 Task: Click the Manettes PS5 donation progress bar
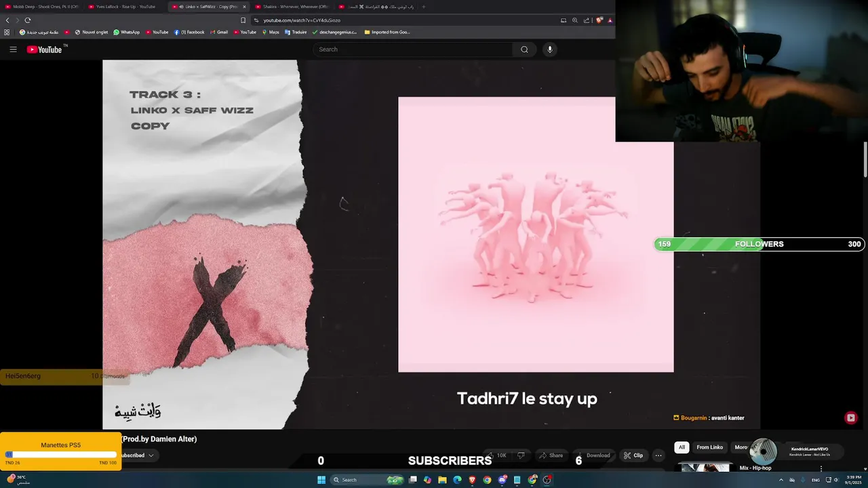pos(61,454)
